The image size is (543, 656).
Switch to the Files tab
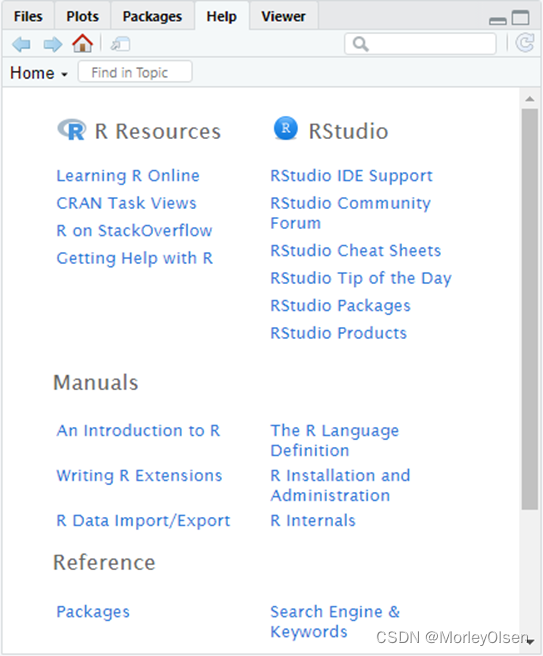coord(28,16)
